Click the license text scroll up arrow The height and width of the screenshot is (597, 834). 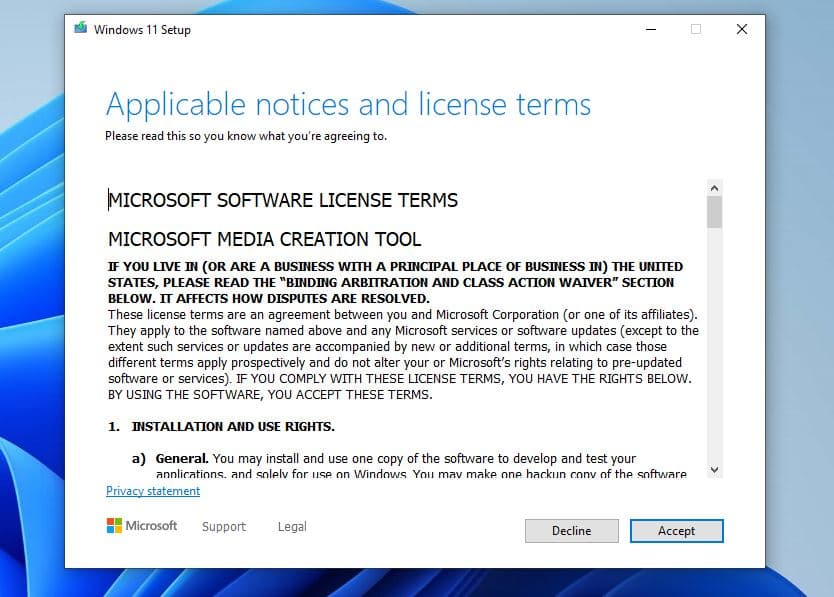coord(714,188)
